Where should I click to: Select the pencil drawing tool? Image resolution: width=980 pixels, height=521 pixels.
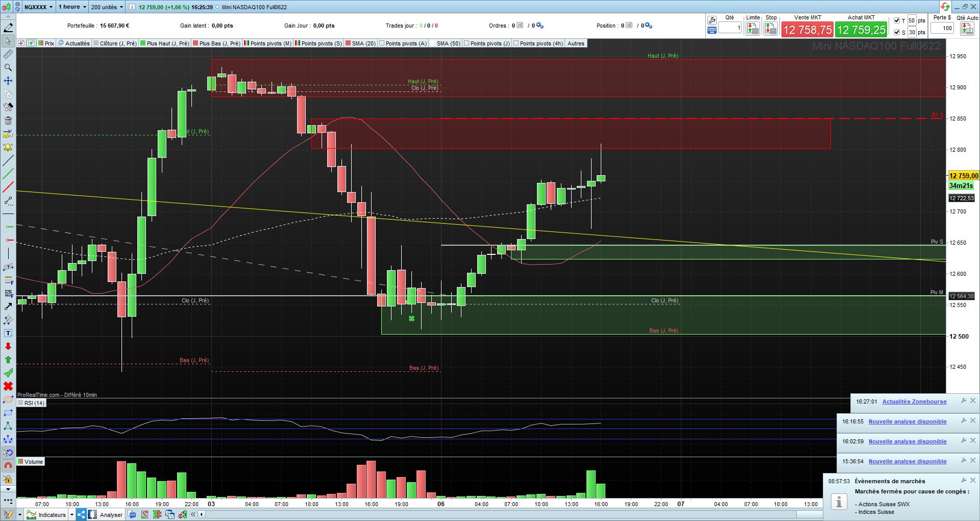pyautogui.click(x=8, y=28)
